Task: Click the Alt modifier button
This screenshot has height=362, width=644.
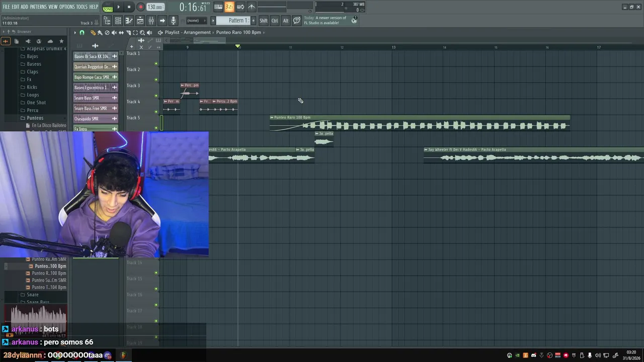Action: 286,21
